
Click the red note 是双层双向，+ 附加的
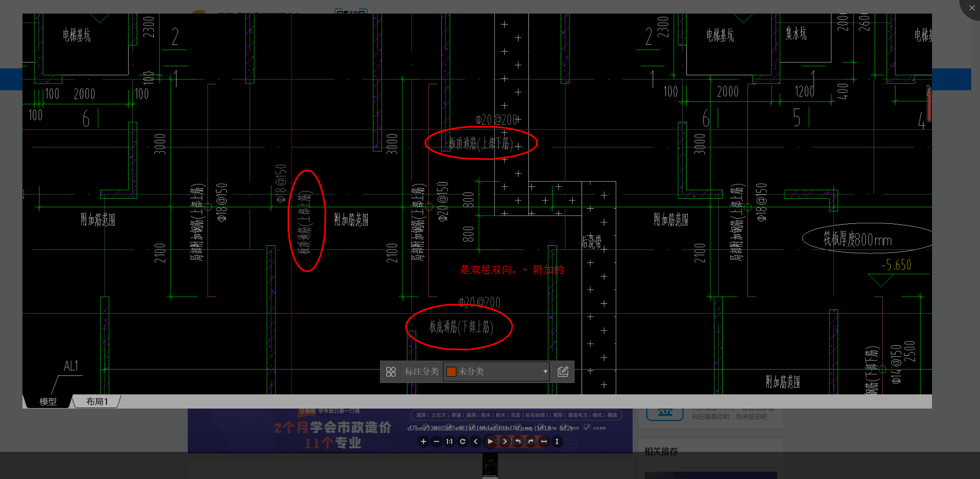512,270
